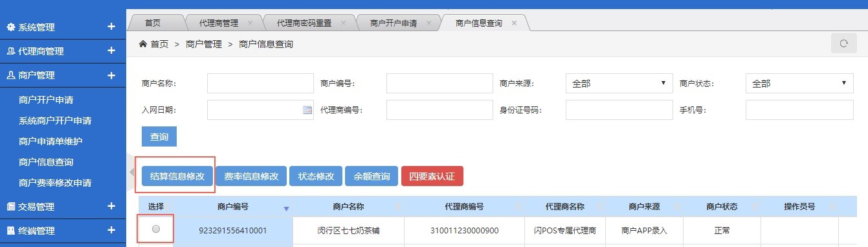Switch to the 代理商密码重置 tab
Viewport: 868px width, 247px height.
[x=304, y=23]
